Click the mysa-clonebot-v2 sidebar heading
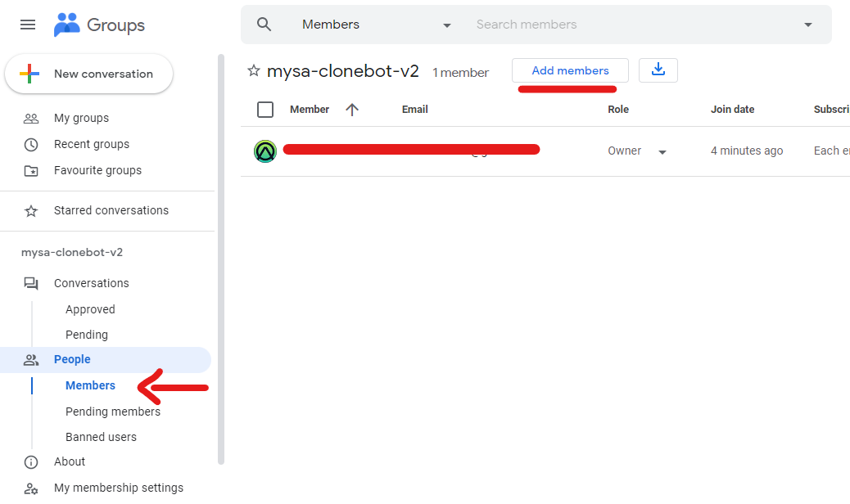Image resolution: width=850 pixels, height=504 pixels. [72, 252]
